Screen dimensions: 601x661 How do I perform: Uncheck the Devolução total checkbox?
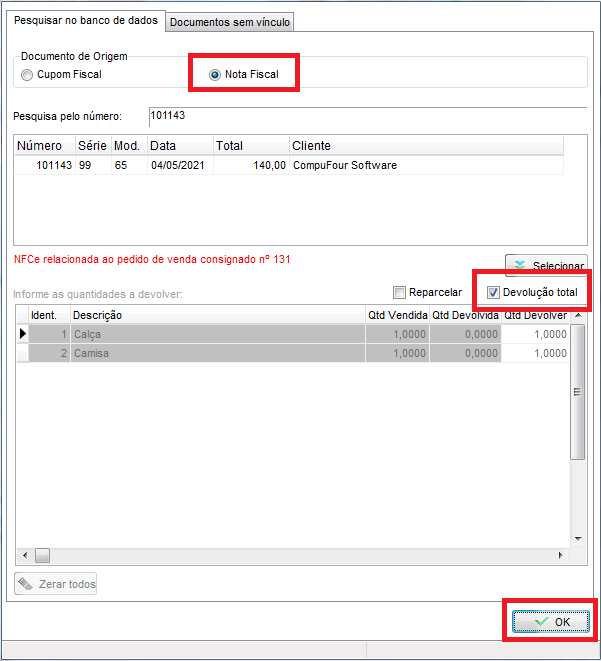click(x=493, y=293)
